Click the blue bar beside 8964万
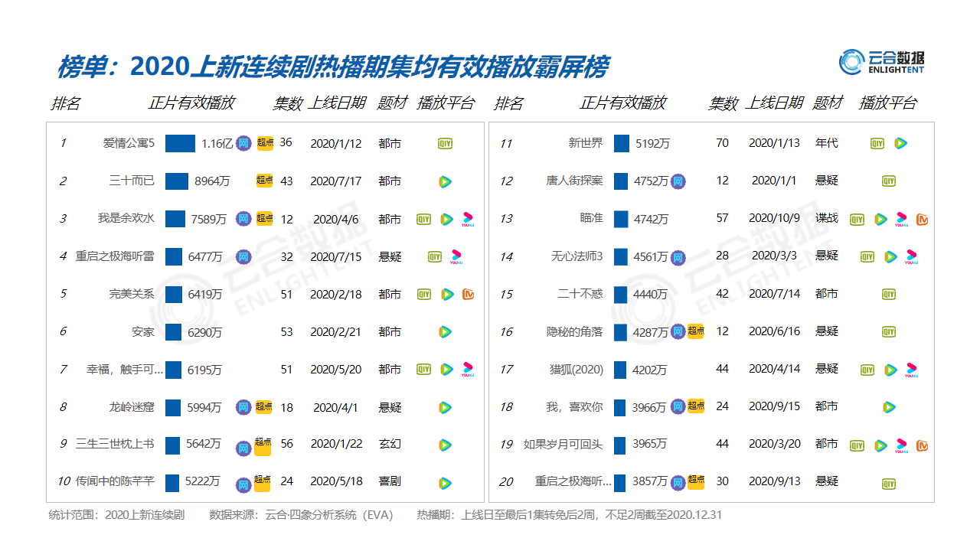This screenshot has height=551, width=980. point(177,181)
